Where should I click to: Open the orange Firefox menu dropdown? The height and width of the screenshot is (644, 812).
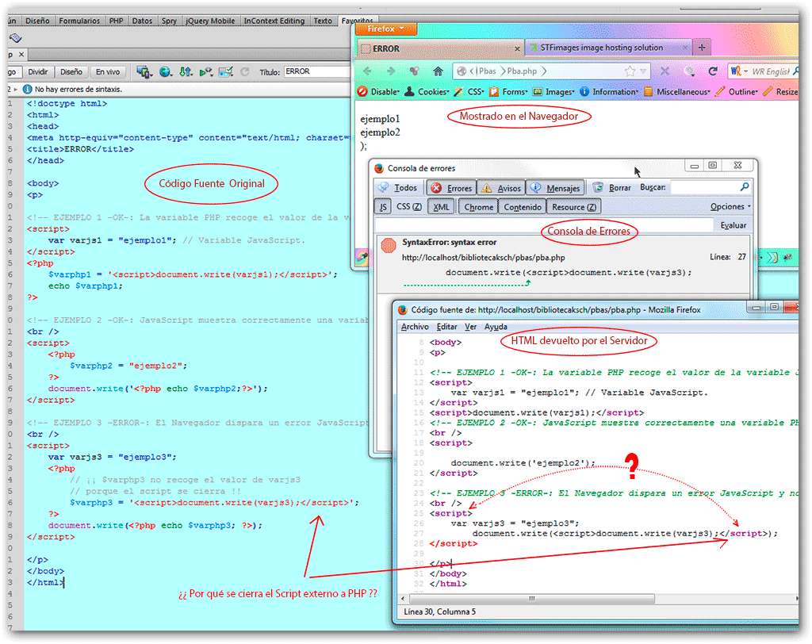[x=386, y=29]
